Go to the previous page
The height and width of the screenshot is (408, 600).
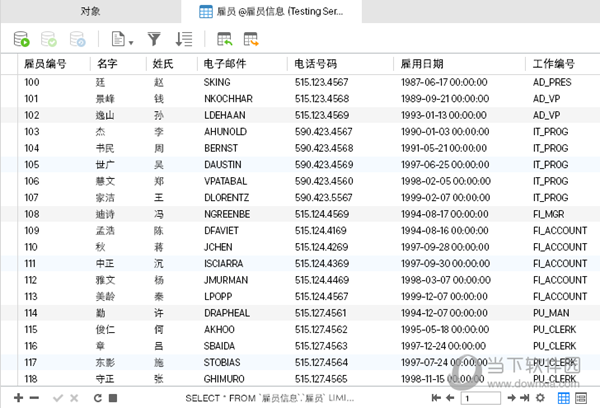pyautogui.click(x=450, y=398)
